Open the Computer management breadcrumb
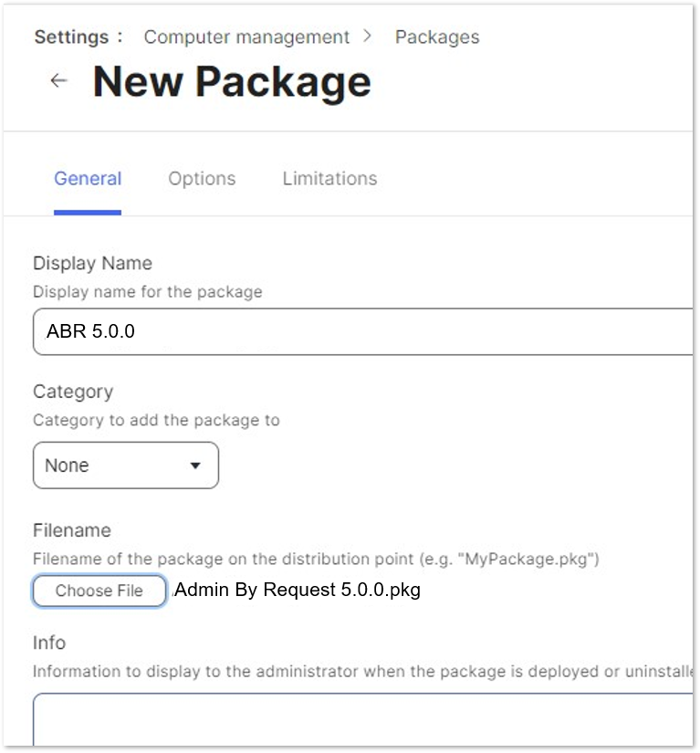This screenshot has width=700, height=753. click(x=246, y=37)
